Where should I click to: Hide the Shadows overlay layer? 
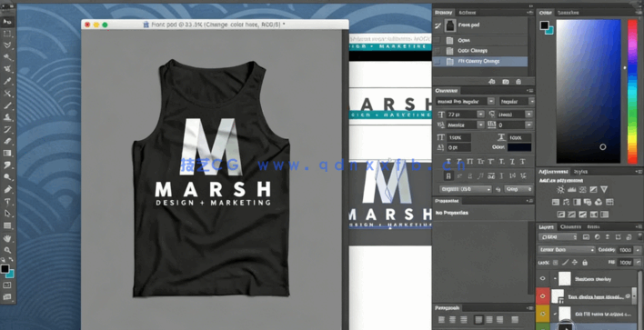coord(543,279)
